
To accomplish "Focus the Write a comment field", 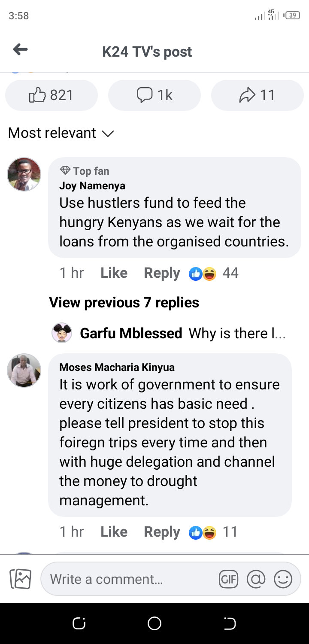I will tap(129, 579).
